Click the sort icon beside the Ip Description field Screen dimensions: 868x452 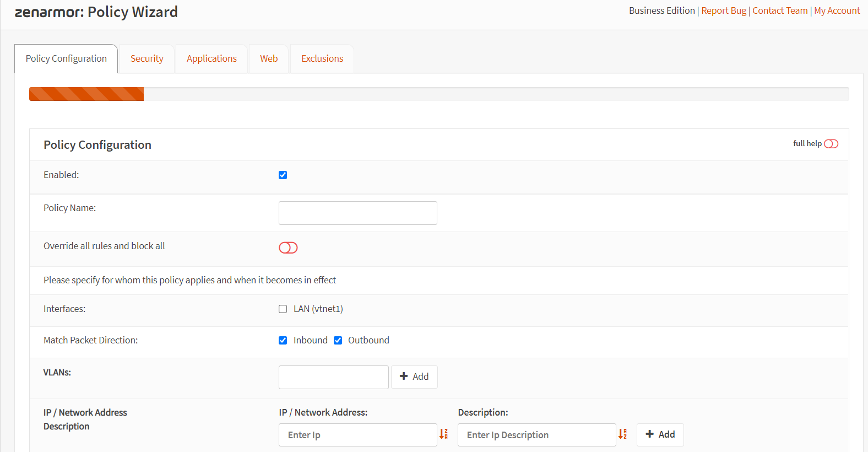point(622,434)
